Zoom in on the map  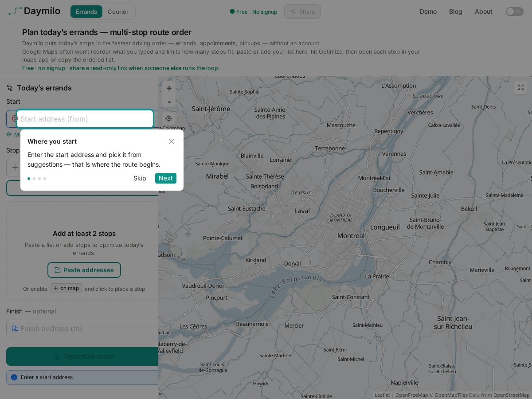click(x=169, y=88)
